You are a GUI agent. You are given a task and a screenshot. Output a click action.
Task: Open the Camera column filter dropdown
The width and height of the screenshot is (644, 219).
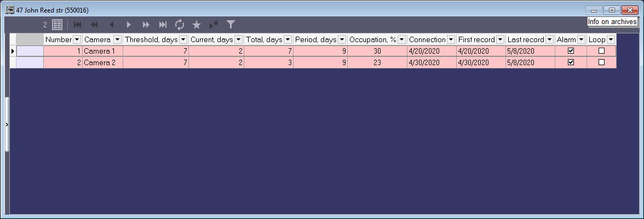click(x=117, y=39)
